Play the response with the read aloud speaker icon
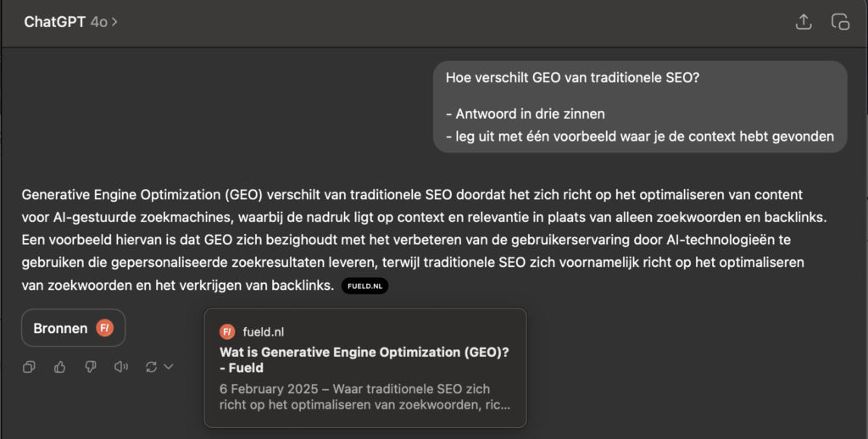This screenshot has height=439, width=868. 120,367
